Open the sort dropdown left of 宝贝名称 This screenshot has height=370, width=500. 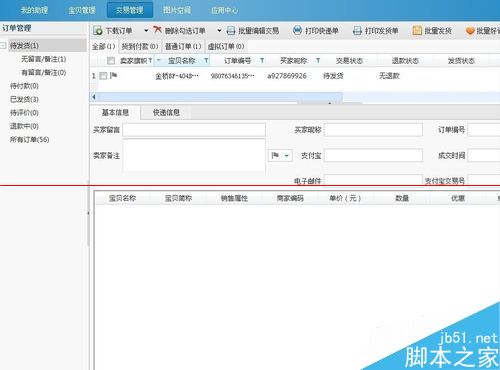click(159, 61)
